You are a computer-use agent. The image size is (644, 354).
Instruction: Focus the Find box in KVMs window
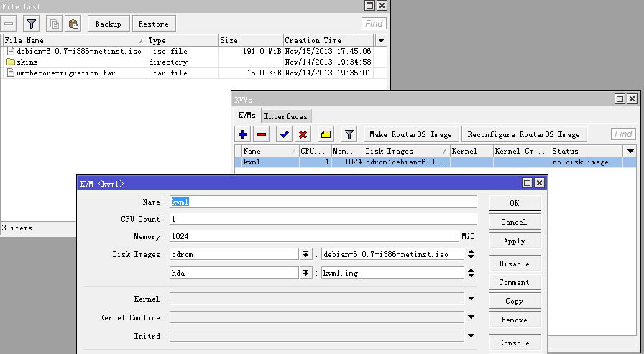[623, 134]
